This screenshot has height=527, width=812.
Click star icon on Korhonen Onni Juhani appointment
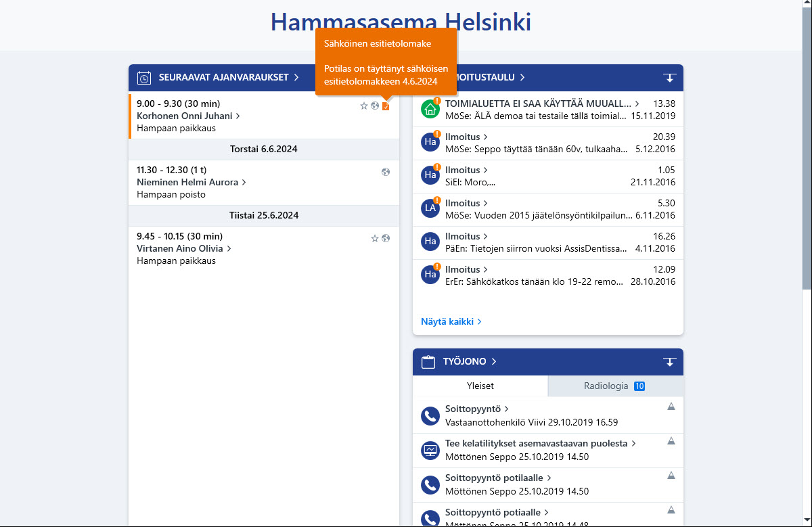click(x=364, y=106)
